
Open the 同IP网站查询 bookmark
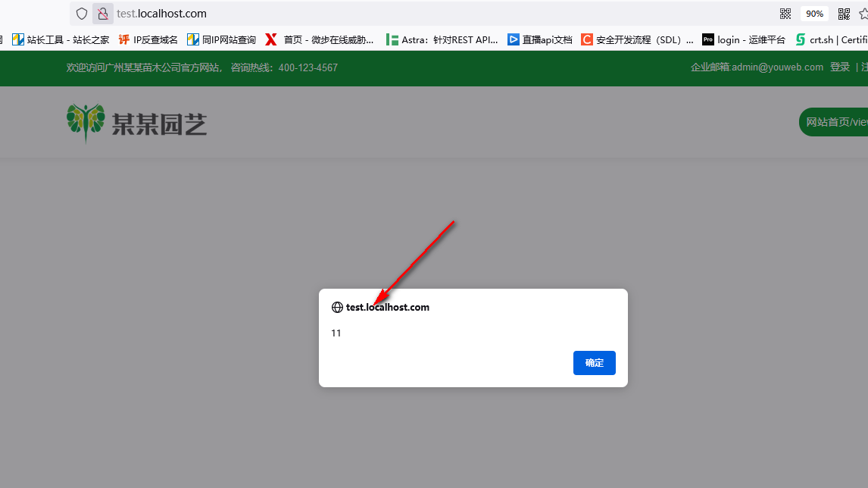click(x=221, y=40)
